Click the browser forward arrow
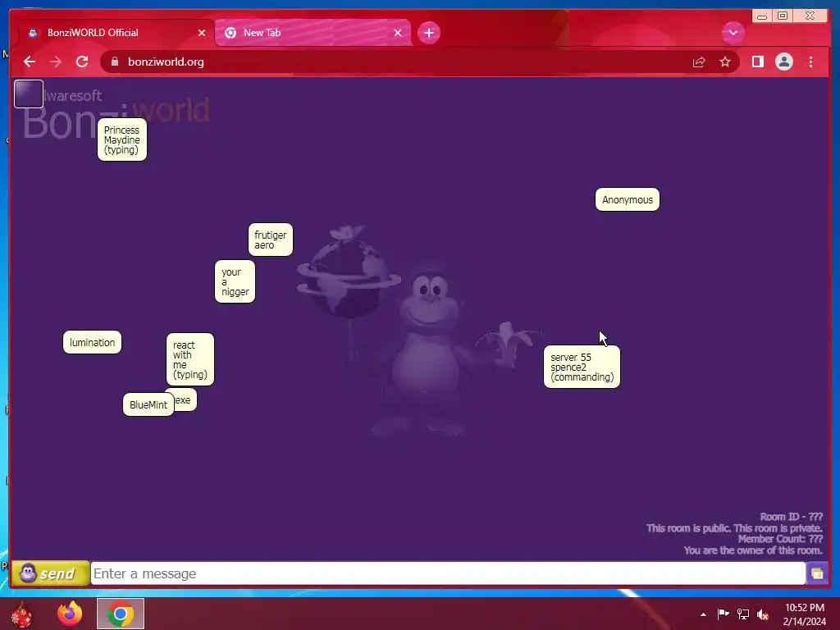The image size is (840, 630). pos(55,62)
